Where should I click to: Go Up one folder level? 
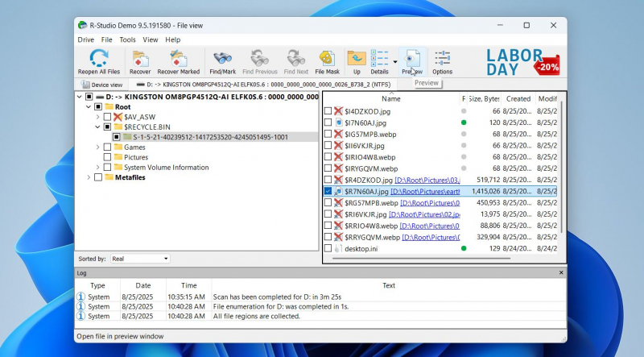coord(357,58)
